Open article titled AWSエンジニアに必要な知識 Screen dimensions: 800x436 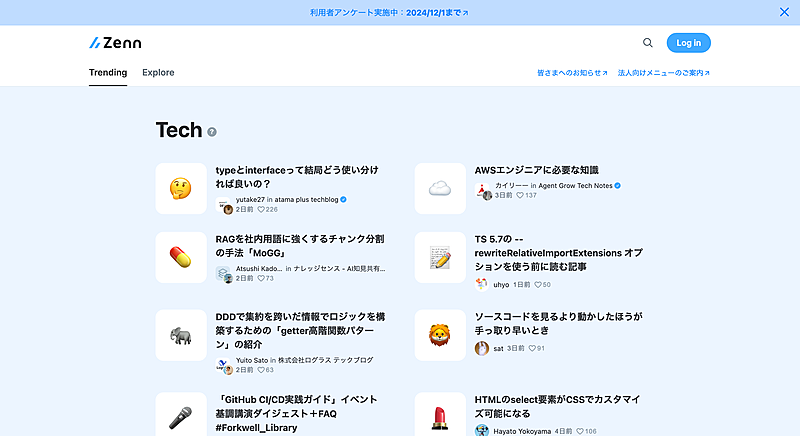point(536,171)
